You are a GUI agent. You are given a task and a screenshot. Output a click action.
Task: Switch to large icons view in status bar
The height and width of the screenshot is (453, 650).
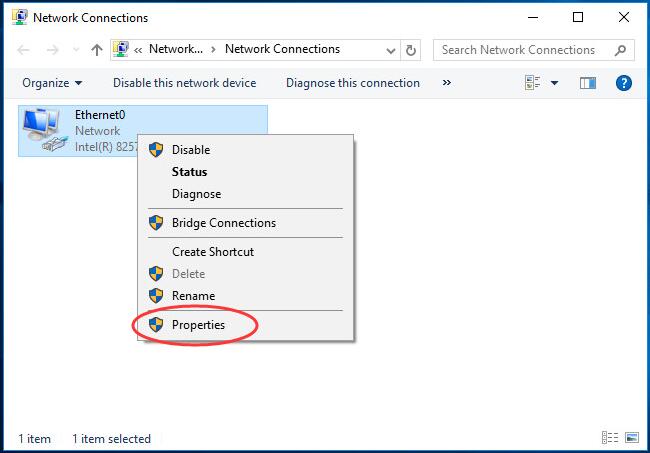632,437
